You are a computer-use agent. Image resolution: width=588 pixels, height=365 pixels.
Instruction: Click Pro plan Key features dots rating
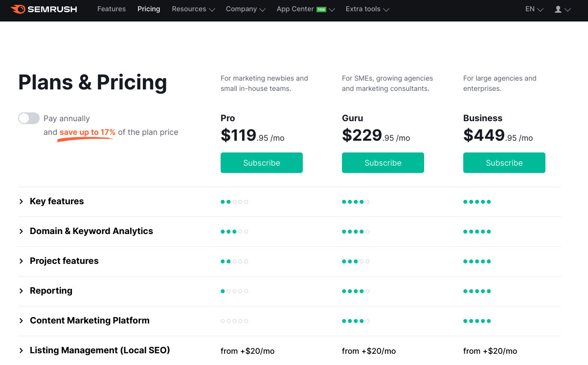coord(234,202)
